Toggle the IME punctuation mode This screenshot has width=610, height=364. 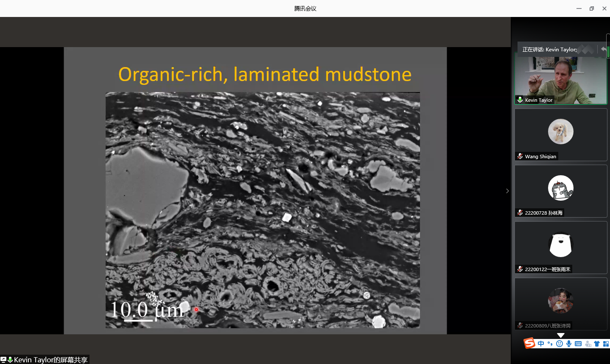point(550,344)
